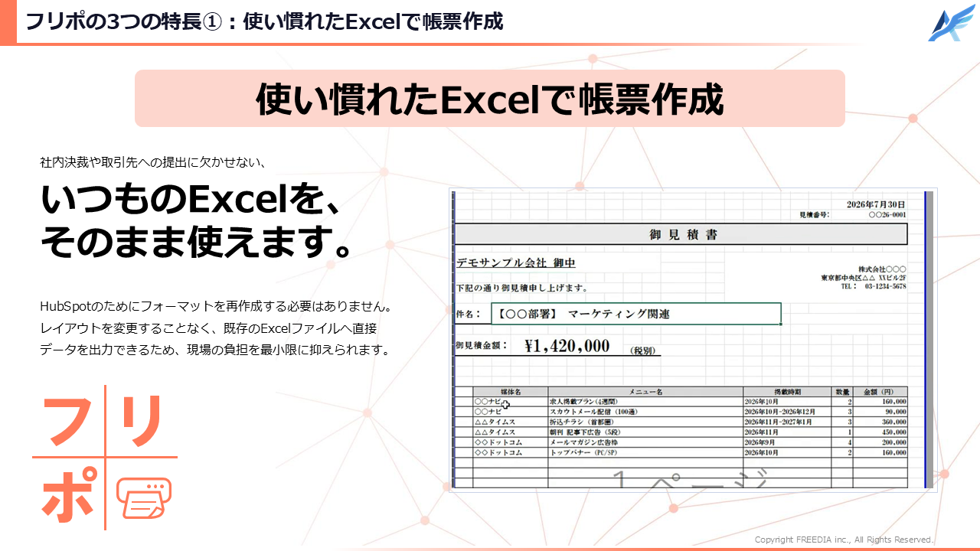980x551 pixels.
Task: Select the amount cell 90,000
Action: [x=880, y=412]
